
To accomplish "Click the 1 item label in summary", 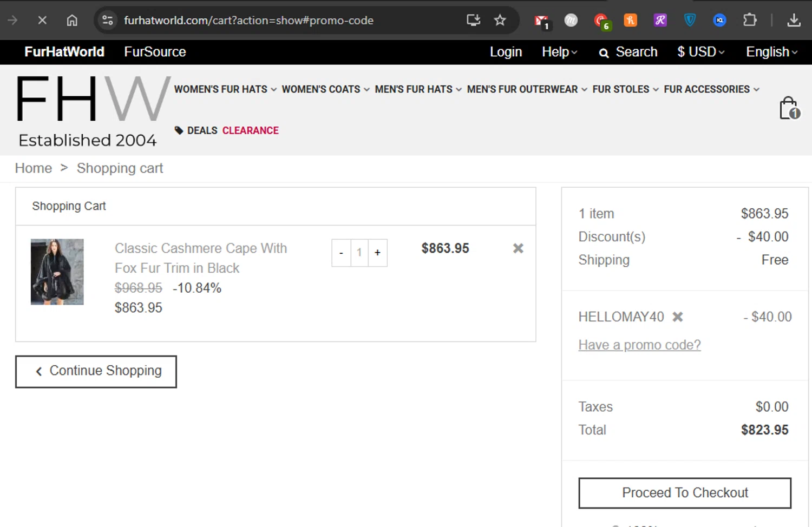I will [x=596, y=214].
